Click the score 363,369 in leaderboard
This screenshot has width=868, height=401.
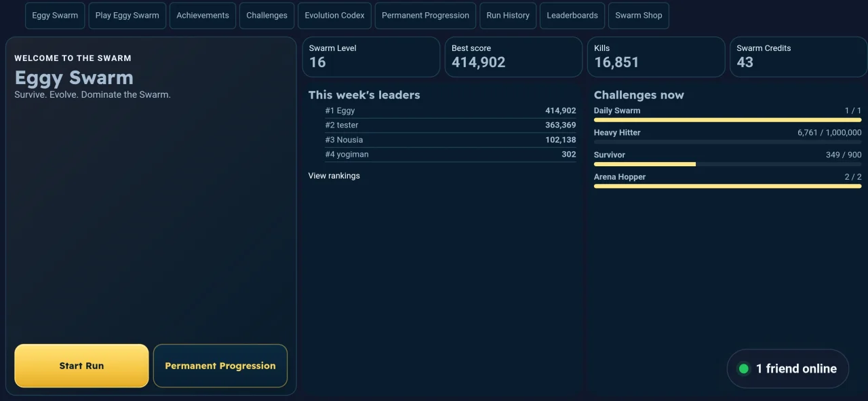(x=560, y=126)
